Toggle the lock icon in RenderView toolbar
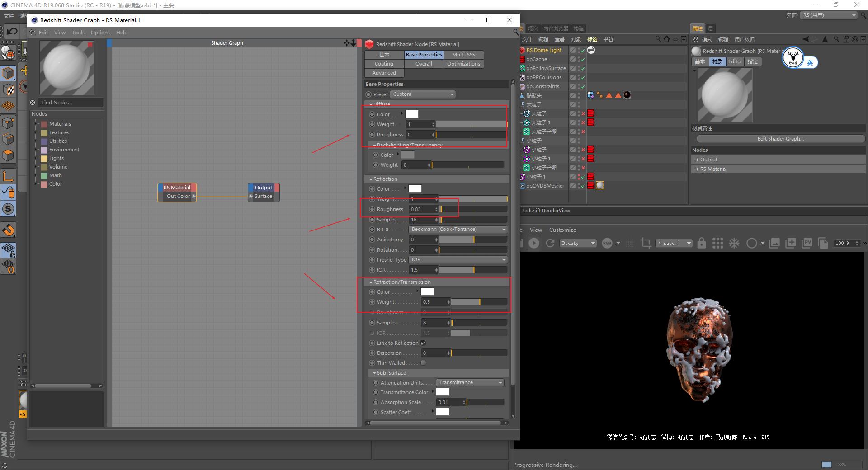This screenshot has height=470, width=868. [x=701, y=243]
